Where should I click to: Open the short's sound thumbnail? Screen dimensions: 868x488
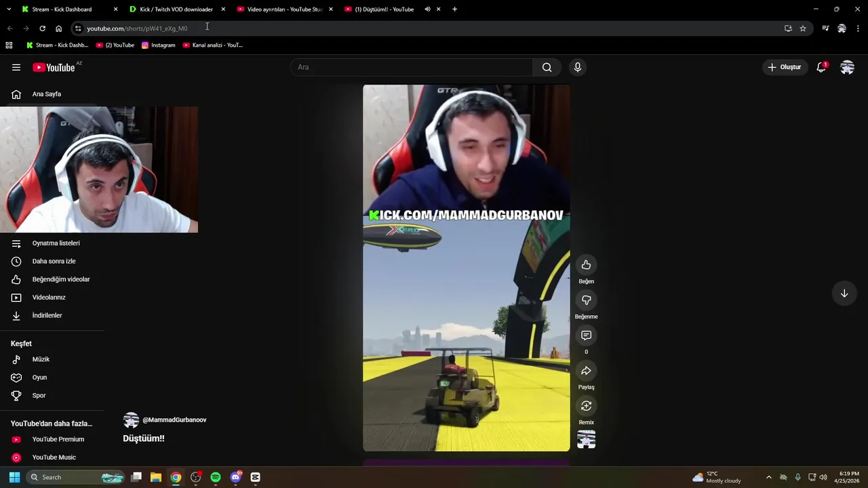[586, 440]
